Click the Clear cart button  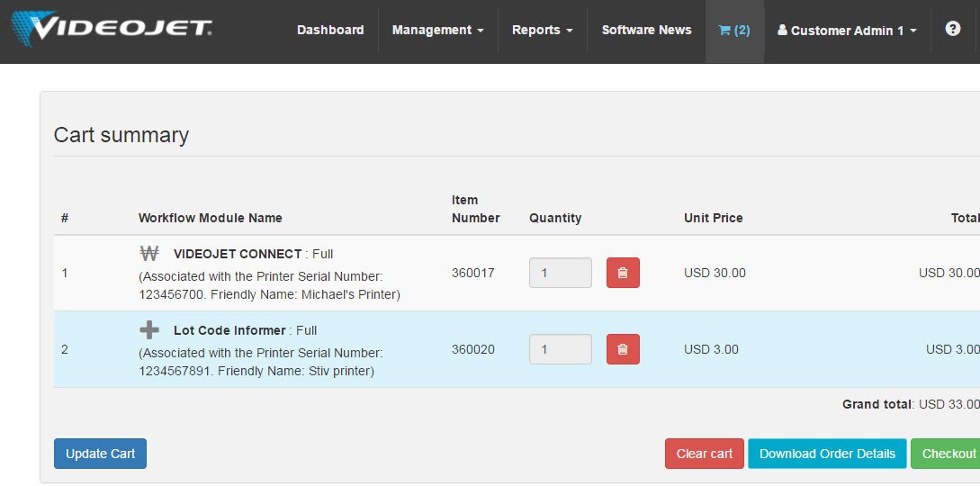(705, 454)
